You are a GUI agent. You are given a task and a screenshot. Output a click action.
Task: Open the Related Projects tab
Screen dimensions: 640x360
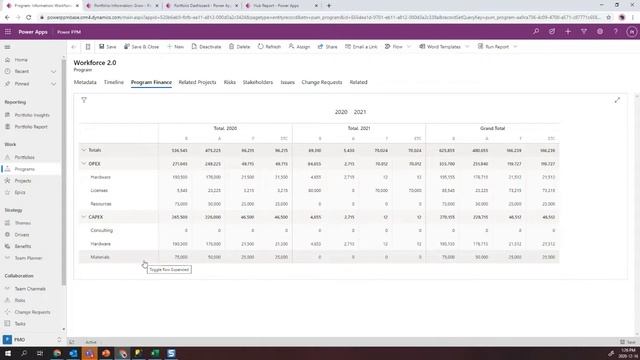tap(197, 82)
